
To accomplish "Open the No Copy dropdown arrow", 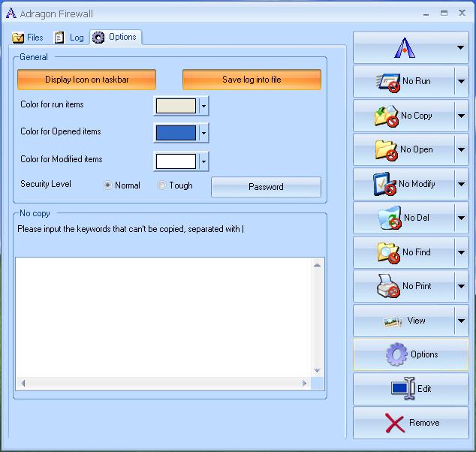I will pyautogui.click(x=461, y=116).
